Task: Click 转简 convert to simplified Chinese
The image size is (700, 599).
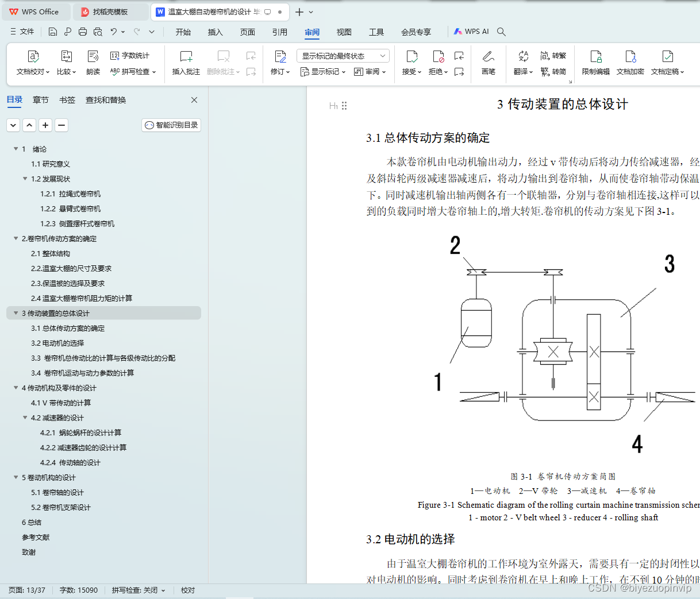Action: (553, 72)
